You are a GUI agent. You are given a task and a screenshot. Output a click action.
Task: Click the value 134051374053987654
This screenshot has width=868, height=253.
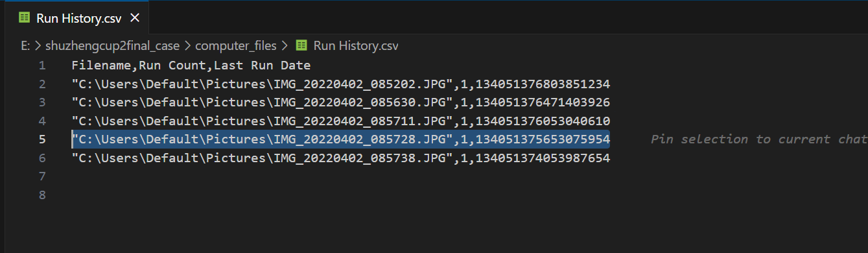click(x=543, y=158)
